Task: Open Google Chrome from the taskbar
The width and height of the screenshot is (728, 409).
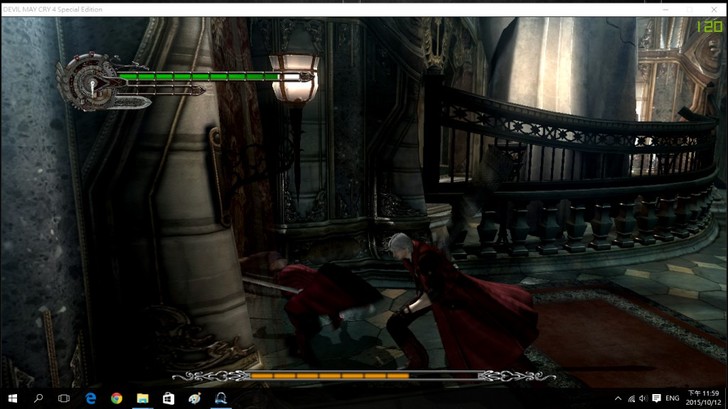Action: tap(117, 398)
